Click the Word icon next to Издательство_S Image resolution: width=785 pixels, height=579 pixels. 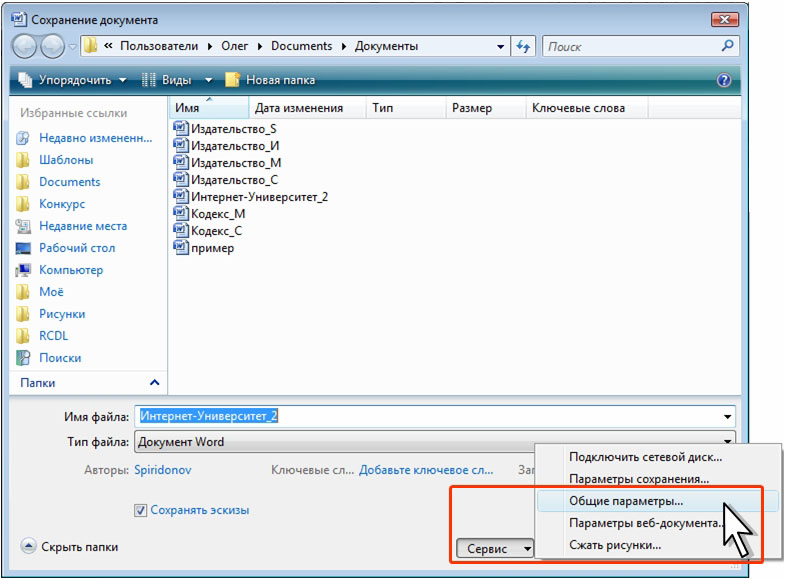coord(180,128)
